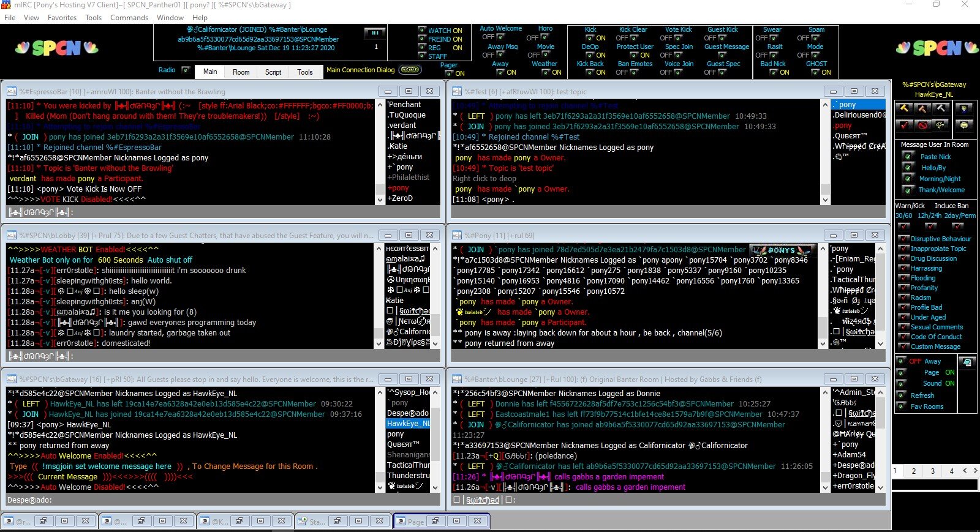Click the white hammer icon
The image size is (980, 532).
coord(941,108)
